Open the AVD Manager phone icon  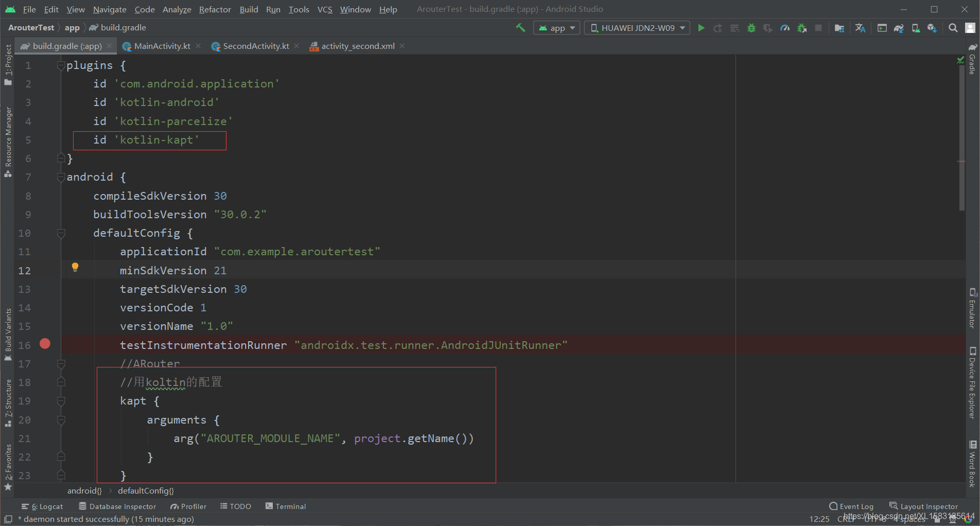point(916,28)
